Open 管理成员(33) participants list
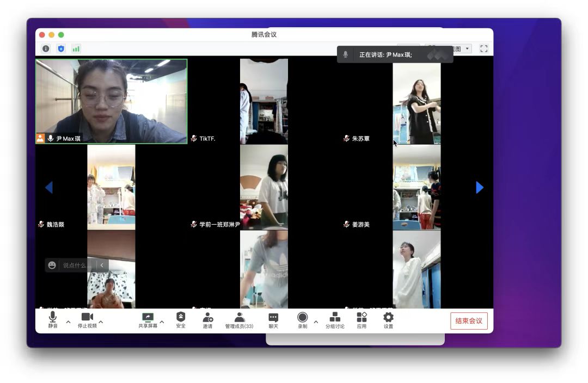 239,320
